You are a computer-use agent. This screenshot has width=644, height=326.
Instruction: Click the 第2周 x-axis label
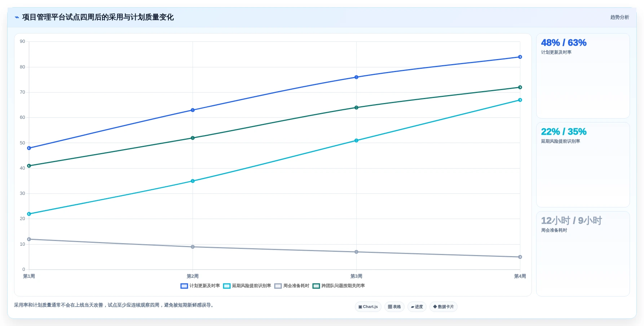(x=193, y=276)
